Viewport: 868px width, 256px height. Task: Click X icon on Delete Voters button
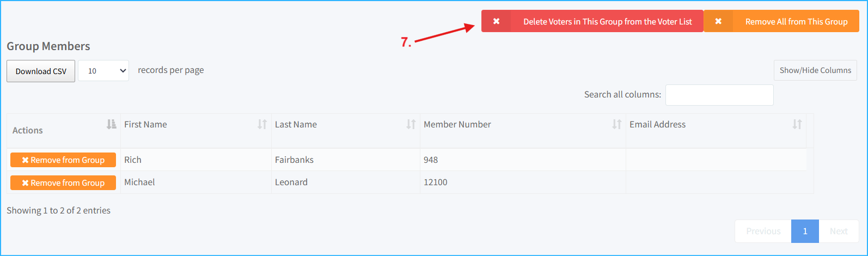click(x=496, y=21)
